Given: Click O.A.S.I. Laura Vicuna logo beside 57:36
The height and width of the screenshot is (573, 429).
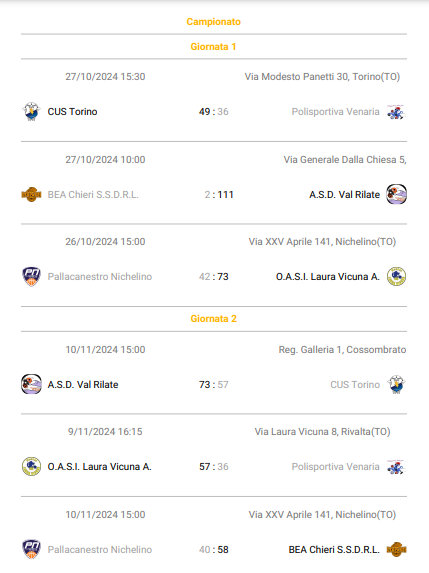Looking at the screenshot, I should pos(31,467).
